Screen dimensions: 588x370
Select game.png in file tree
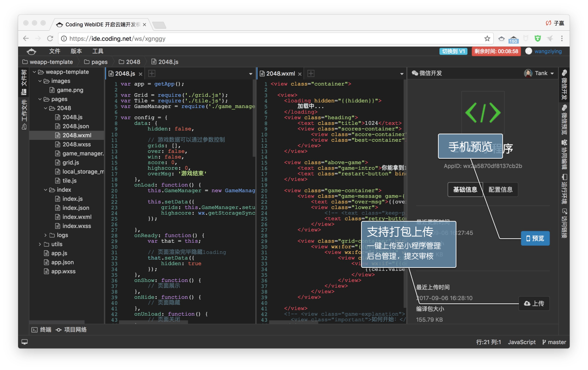(x=67, y=90)
